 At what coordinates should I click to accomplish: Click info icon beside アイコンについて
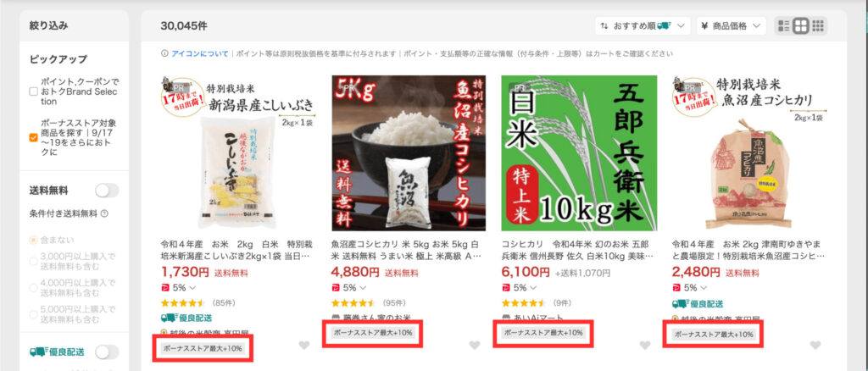pyautogui.click(x=164, y=54)
